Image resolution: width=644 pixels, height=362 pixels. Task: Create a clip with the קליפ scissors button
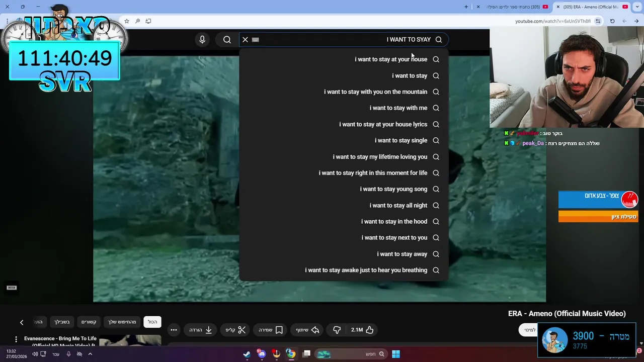(x=235, y=330)
